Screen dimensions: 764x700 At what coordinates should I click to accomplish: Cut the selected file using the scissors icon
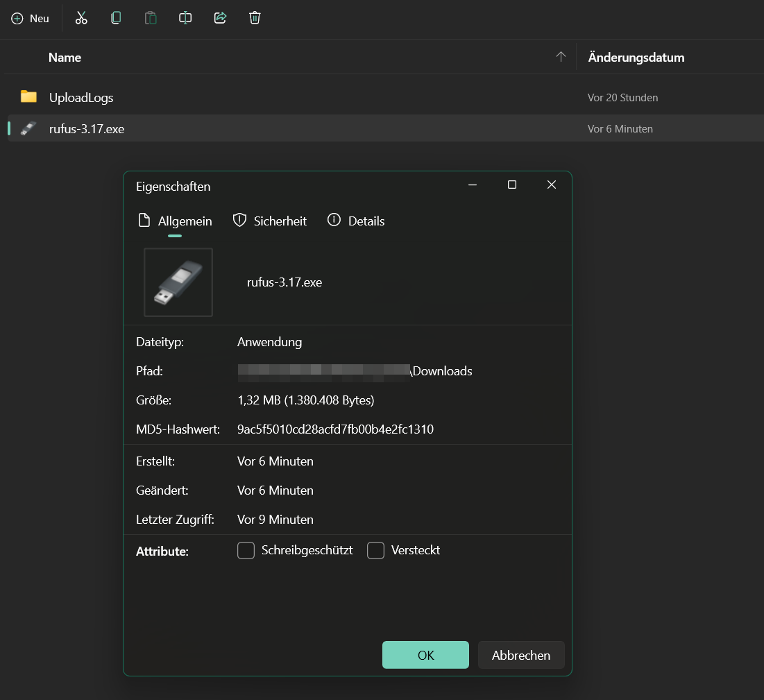point(81,17)
